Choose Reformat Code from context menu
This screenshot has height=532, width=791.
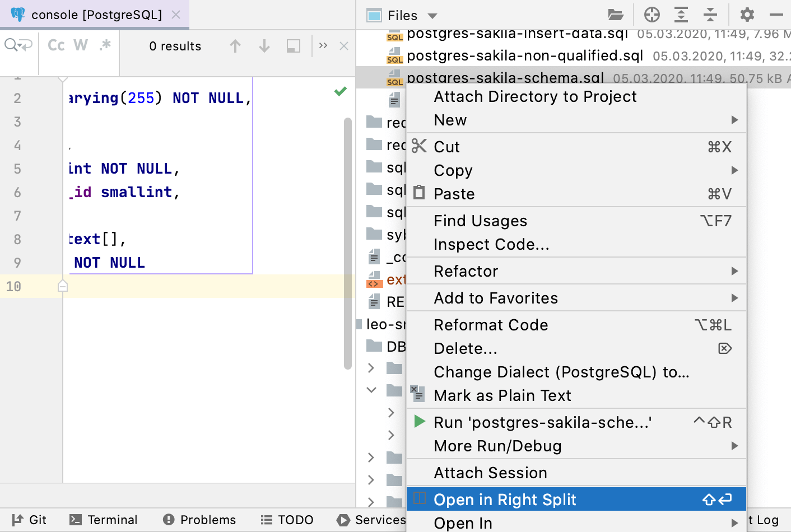click(491, 325)
